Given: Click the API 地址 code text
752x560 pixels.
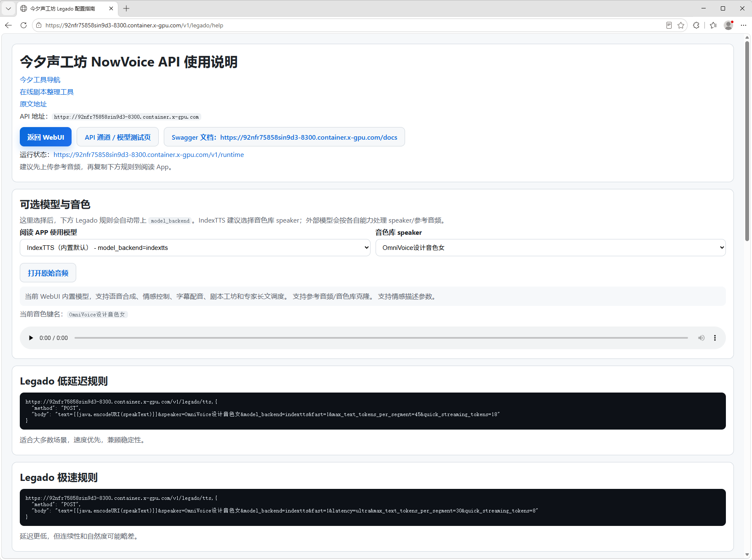Looking at the screenshot, I should tap(126, 117).
